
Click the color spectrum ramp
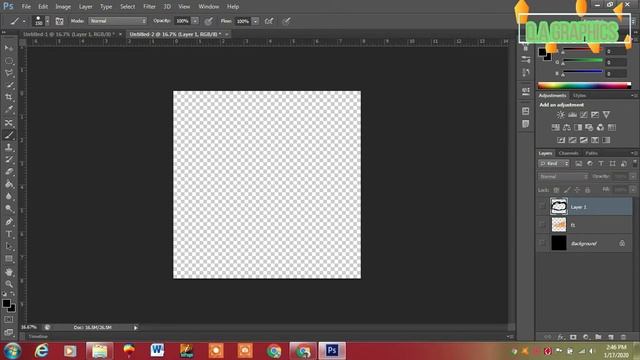(584, 85)
